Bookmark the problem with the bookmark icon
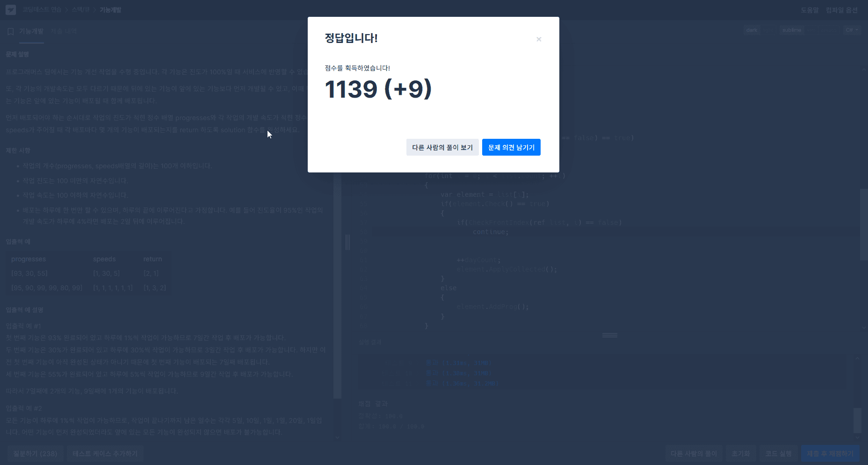The width and height of the screenshot is (868, 465). pos(10,31)
